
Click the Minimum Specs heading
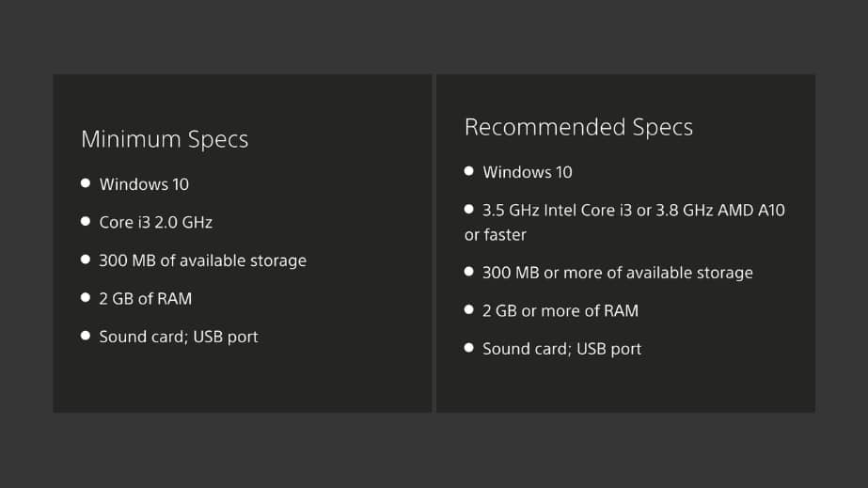click(165, 139)
